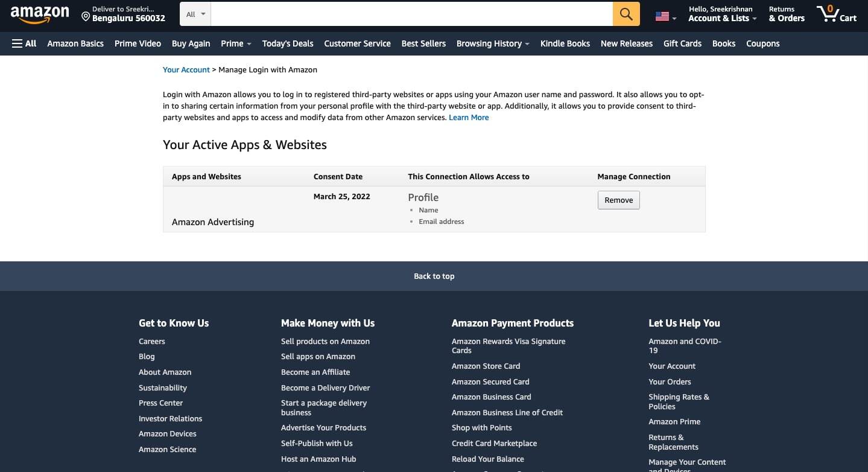
Task: Click Host an Amazon Hub
Action: [x=318, y=459]
